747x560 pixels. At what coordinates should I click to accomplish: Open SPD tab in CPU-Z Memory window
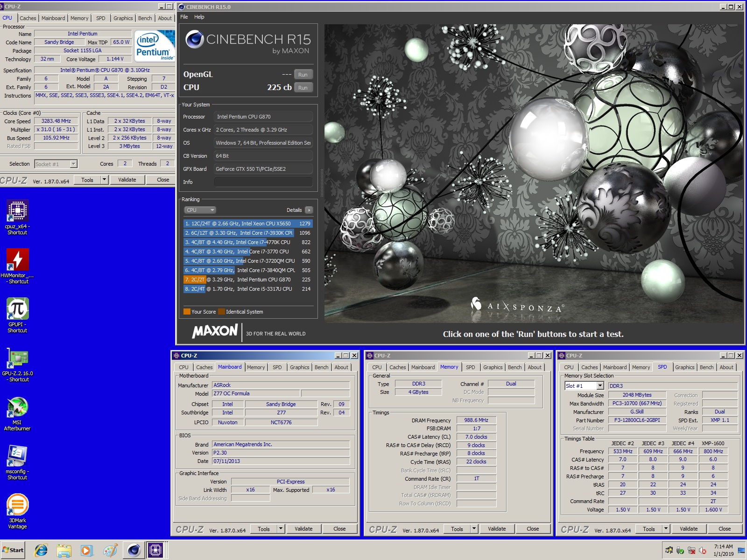click(471, 367)
